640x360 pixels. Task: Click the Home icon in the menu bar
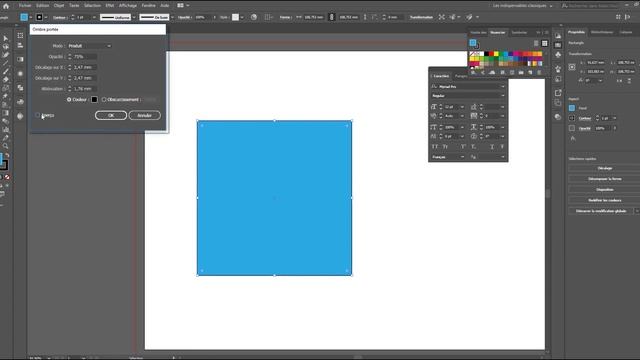6,6
